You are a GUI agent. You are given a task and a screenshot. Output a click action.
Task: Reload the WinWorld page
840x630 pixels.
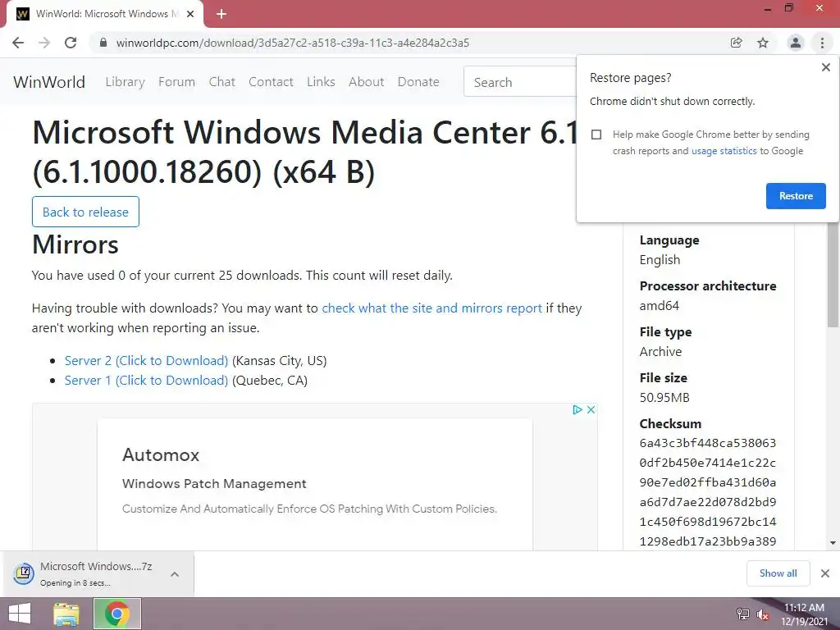(x=71, y=43)
